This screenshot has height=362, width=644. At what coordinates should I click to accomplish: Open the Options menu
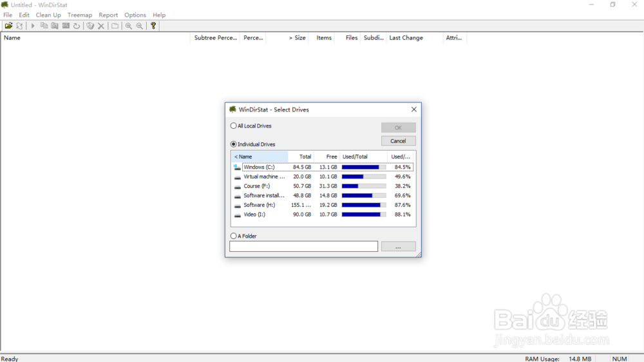point(135,15)
